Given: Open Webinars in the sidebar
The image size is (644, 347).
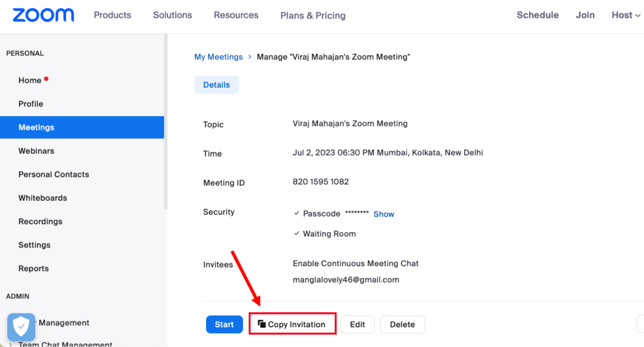Looking at the screenshot, I should pos(36,151).
